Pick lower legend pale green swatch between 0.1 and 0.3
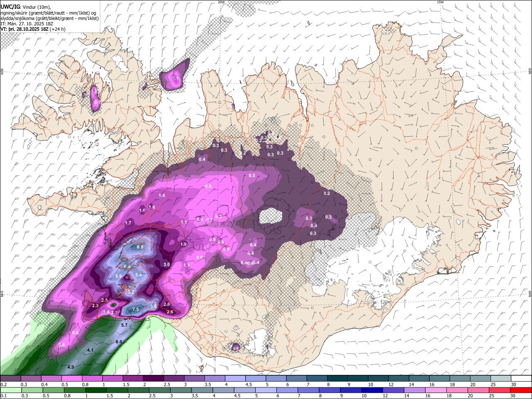 (10, 390)
